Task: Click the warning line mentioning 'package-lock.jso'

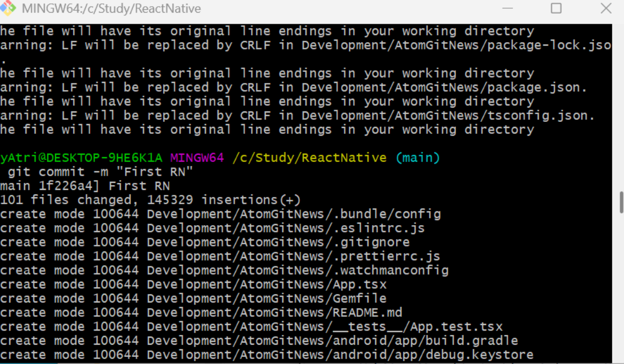Action: (x=305, y=45)
